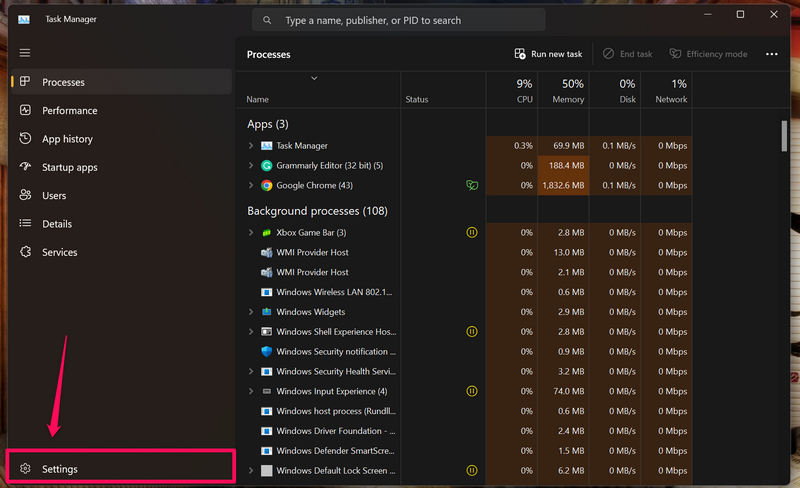Click the vertical scrollbar in process list
This screenshot has width=800, height=488.
(783, 136)
